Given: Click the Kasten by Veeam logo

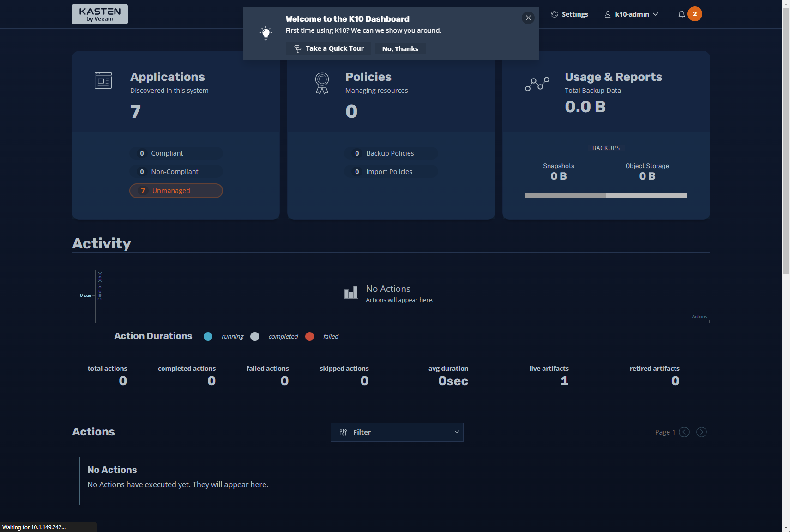Looking at the screenshot, I should [x=100, y=14].
